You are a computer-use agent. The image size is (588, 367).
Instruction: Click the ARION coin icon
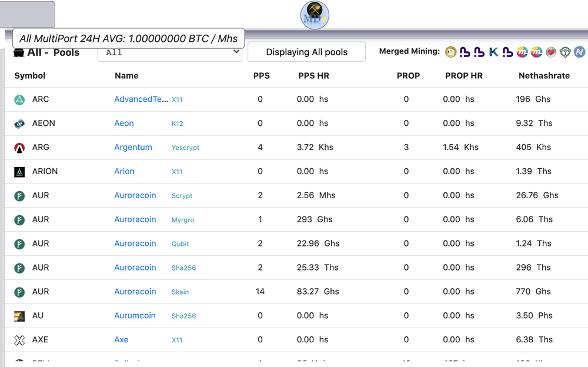pyautogui.click(x=19, y=172)
